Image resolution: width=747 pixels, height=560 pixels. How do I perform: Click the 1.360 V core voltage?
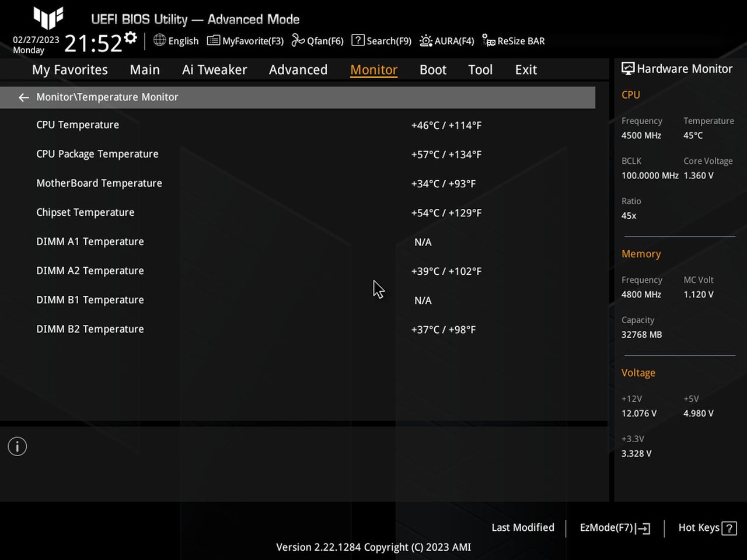click(x=699, y=176)
